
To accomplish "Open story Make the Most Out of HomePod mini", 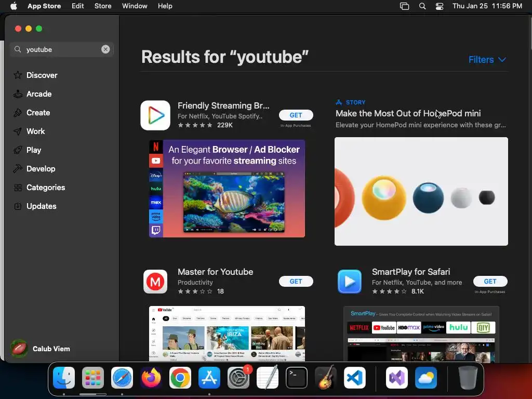I will tap(408, 113).
